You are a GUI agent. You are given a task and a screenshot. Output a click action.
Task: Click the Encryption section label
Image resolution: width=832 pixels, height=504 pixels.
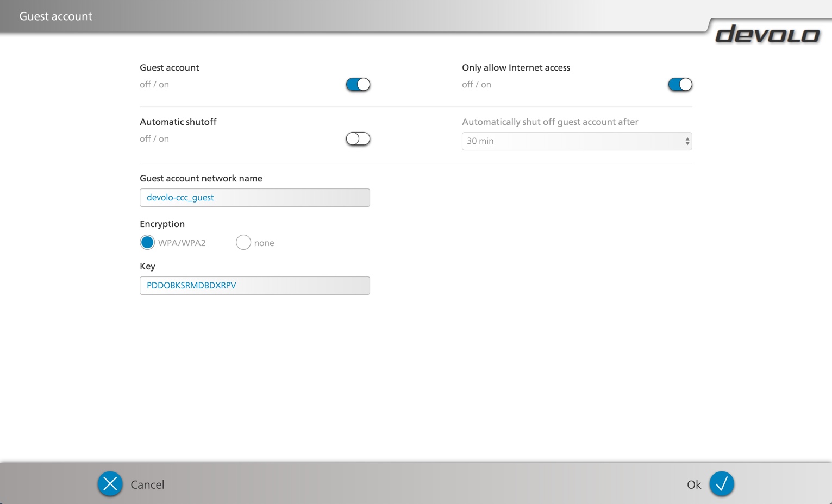coord(162,224)
